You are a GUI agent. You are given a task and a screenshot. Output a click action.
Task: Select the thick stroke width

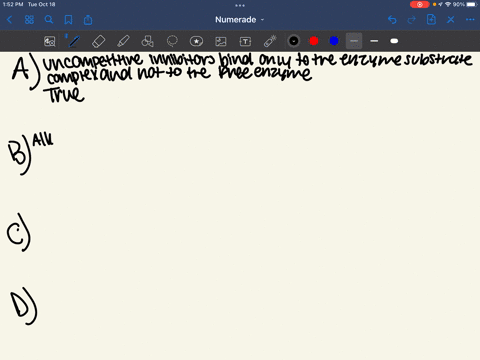394,41
